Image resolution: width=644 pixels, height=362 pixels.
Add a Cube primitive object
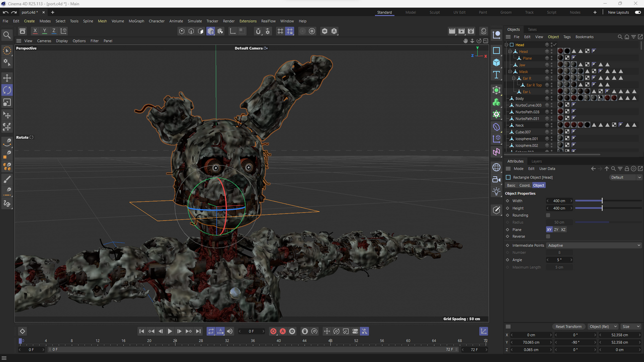click(x=497, y=62)
